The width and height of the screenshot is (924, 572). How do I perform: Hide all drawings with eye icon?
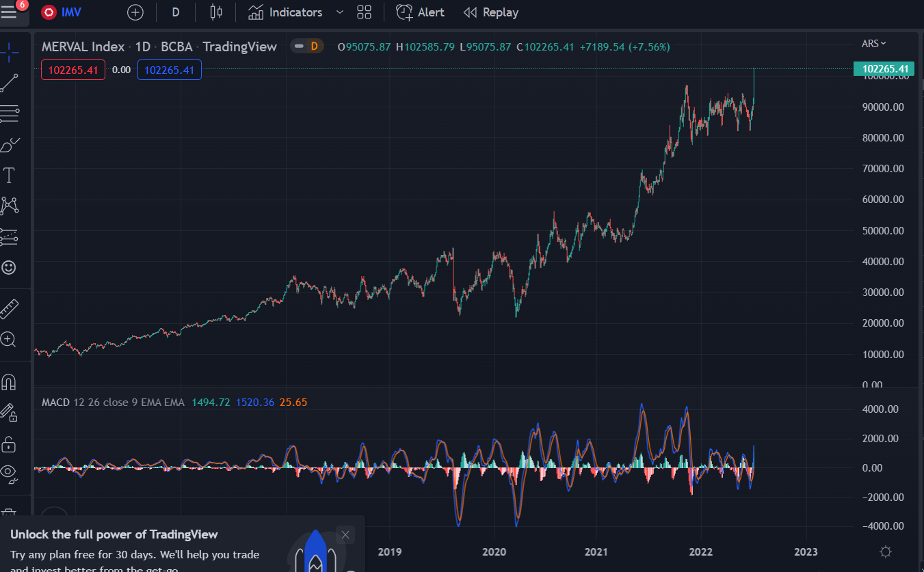pos(9,471)
